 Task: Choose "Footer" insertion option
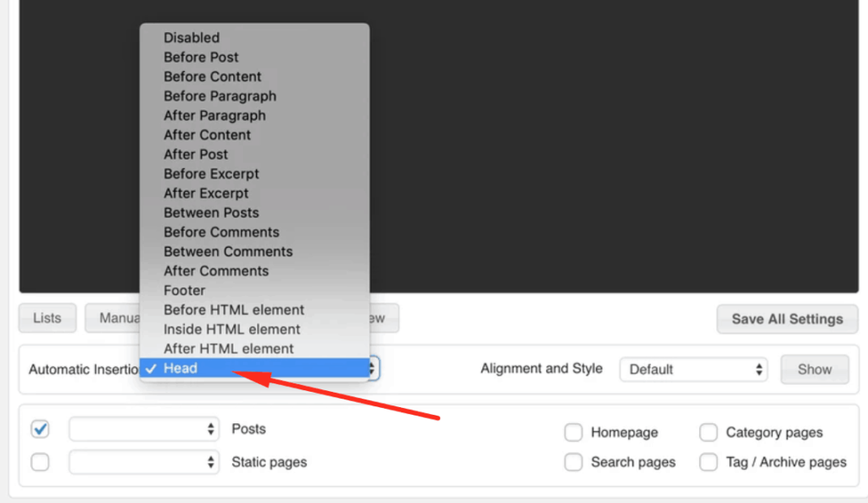click(x=184, y=290)
